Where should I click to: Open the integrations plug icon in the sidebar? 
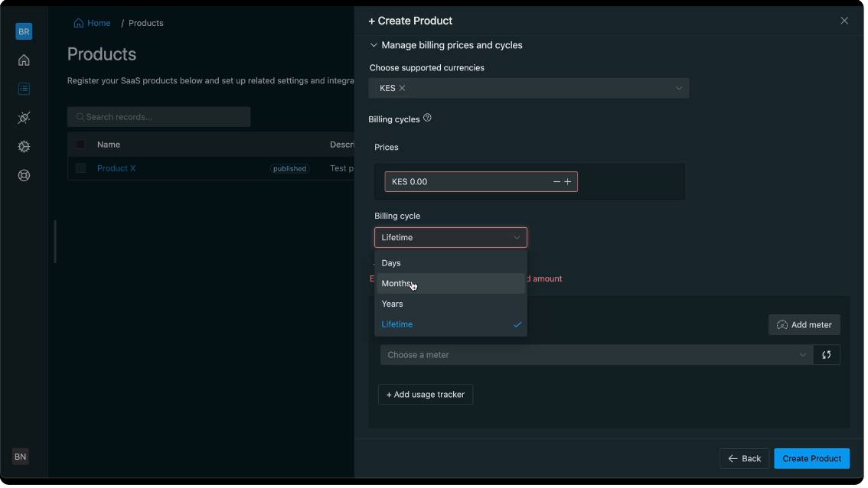click(x=24, y=118)
